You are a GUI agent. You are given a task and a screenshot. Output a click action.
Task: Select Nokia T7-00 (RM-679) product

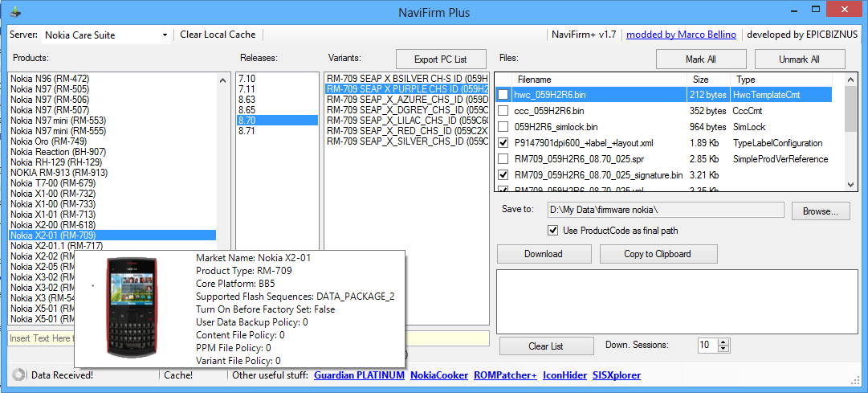(112, 183)
